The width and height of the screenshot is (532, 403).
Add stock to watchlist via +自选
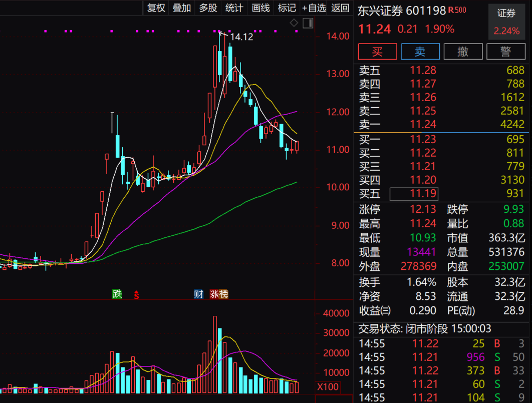pyautogui.click(x=316, y=8)
